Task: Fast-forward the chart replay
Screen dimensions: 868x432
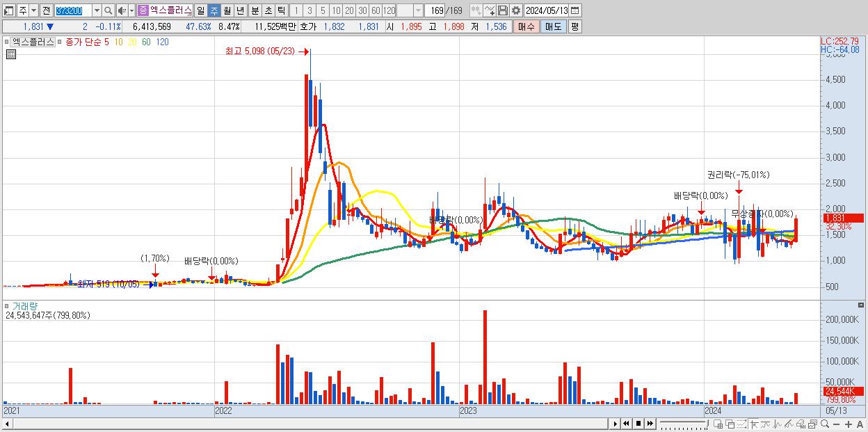Action: click(x=650, y=424)
